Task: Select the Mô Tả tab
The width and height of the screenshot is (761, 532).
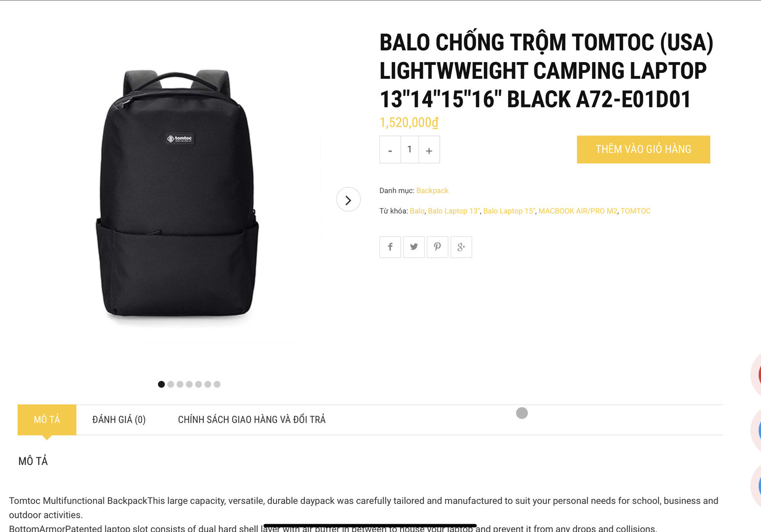Action: click(x=47, y=420)
